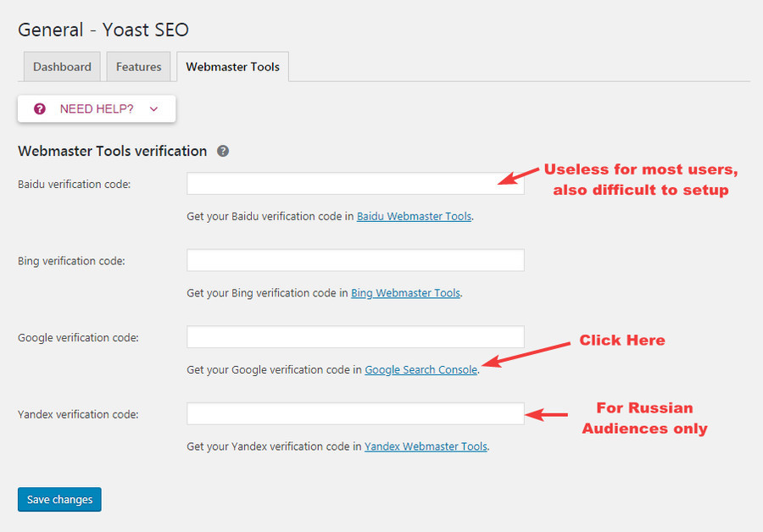The width and height of the screenshot is (763, 532).
Task: Switch to the Features tab
Action: coord(138,66)
